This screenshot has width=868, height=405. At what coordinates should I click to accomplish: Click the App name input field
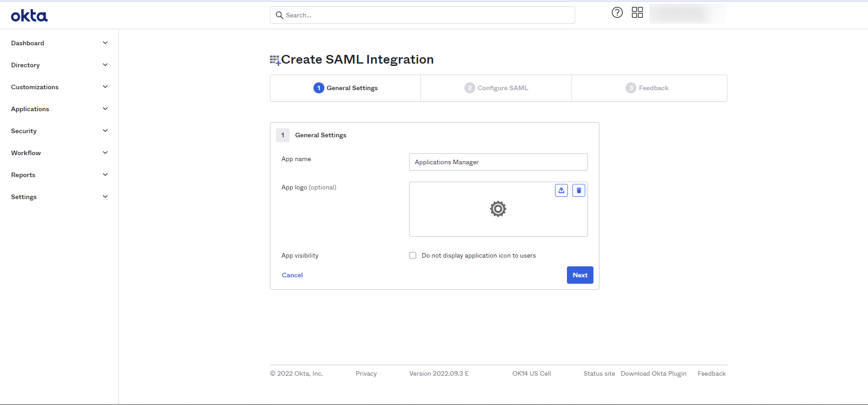click(498, 162)
